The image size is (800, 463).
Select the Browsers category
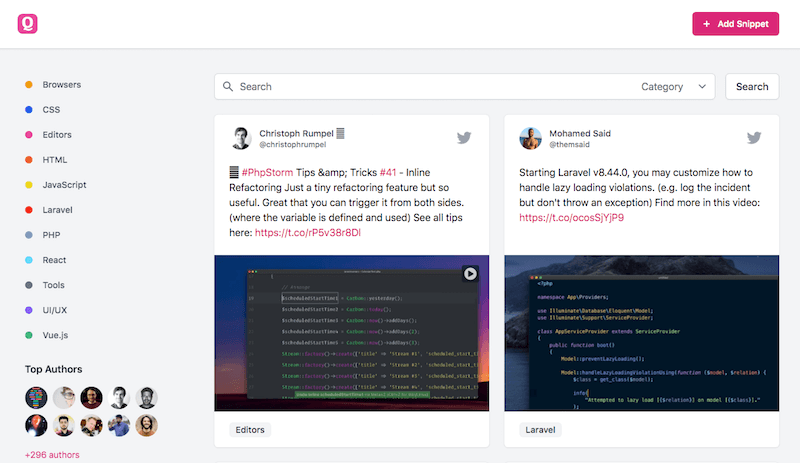62,85
